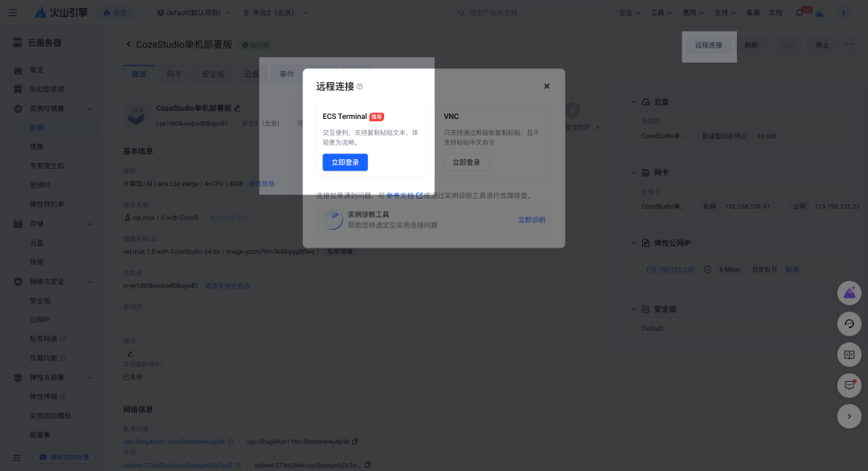Collapse the 网络与安全 sidebar group
This screenshot has width=868, height=471.
coord(90,281)
